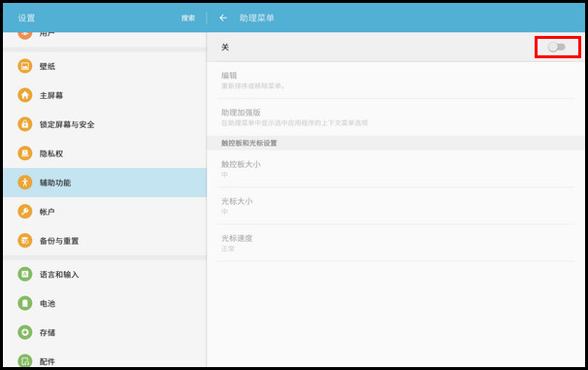Viewport: 588px width, 370px height.
Task: Open the 电池 settings label
Action: pos(48,303)
